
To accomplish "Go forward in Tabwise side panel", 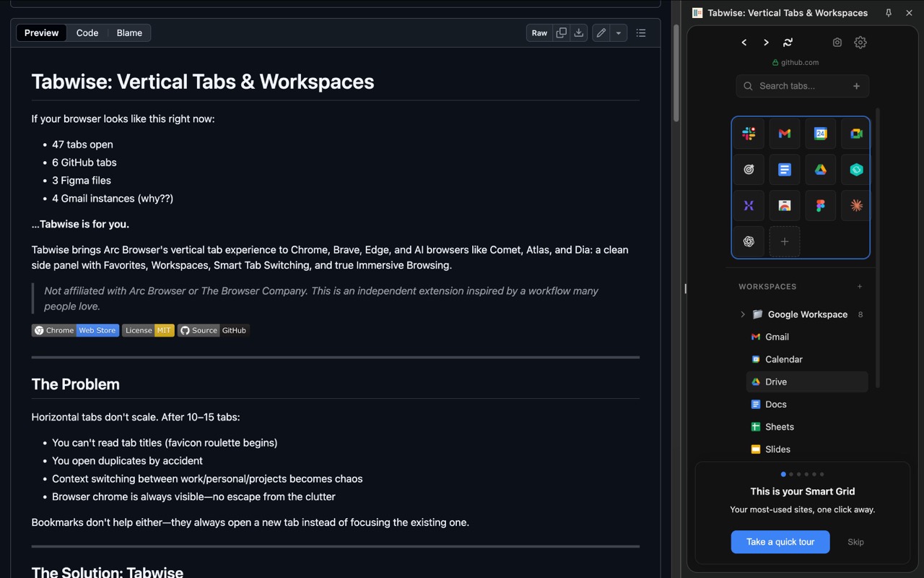I will [766, 43].
